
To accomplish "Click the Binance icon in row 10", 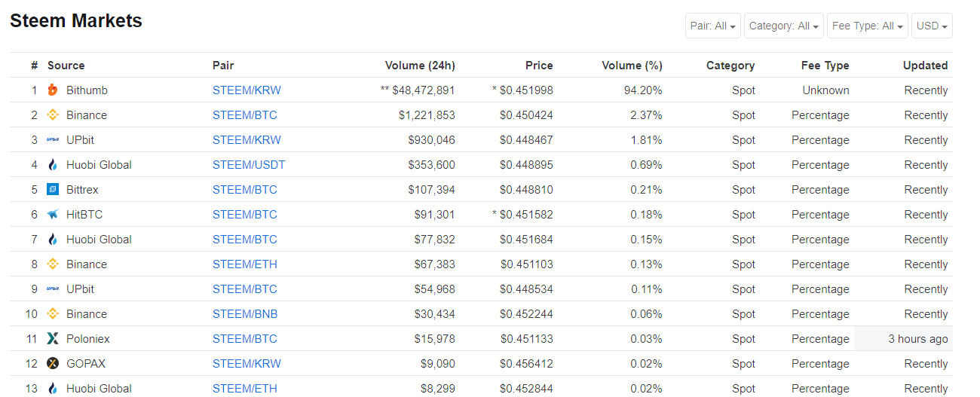I will pos(53,314).
